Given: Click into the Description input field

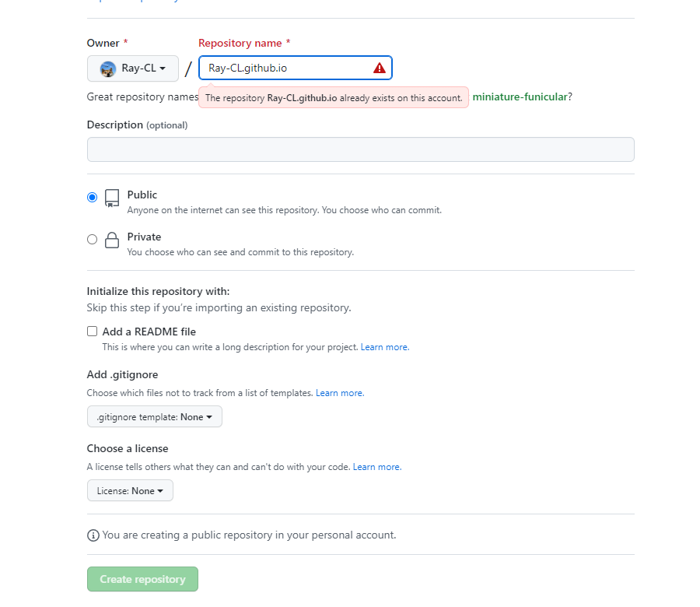Looking at the screenshot, I should coord(360,149).
